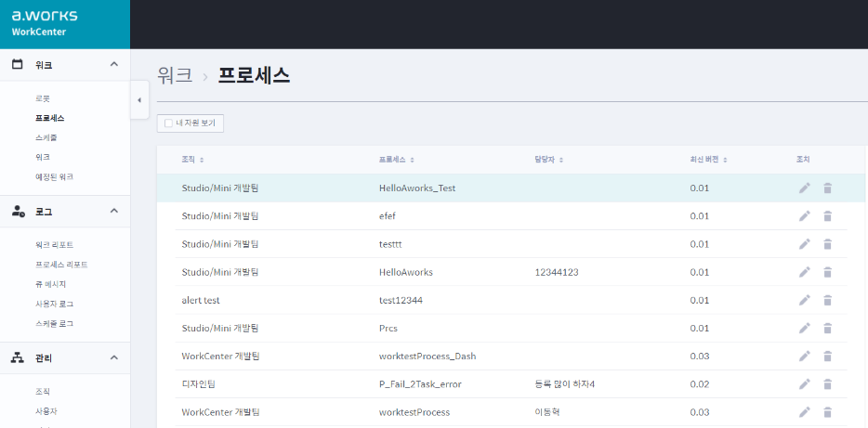The width and height of the screenshot is (868, 428).
Task: Open 조직 under 관리 in the sidebar
Action: (43, 392)
